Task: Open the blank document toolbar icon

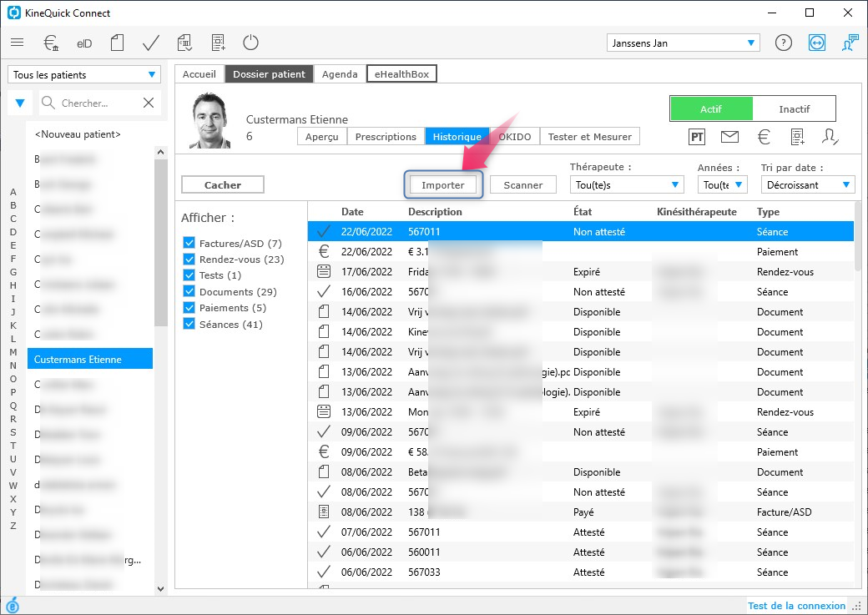Action: (x=117, y=43)
